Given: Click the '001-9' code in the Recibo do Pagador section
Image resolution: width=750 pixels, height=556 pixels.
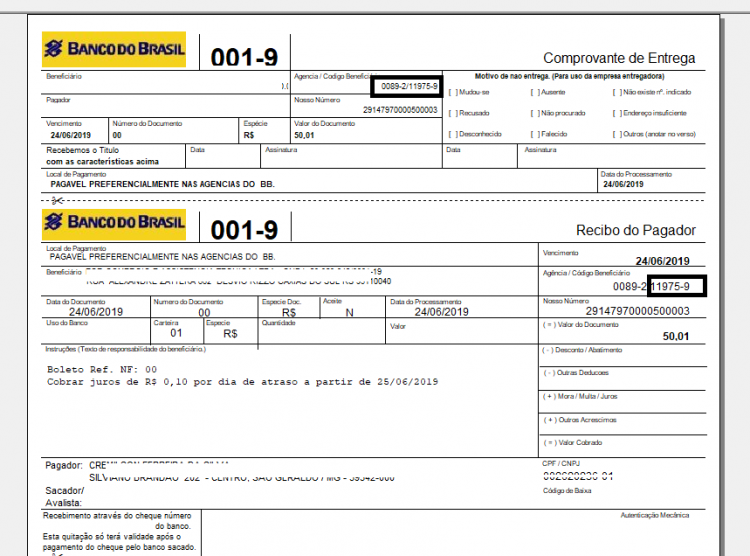Looking at the screenshot, I should click(244, 230).
